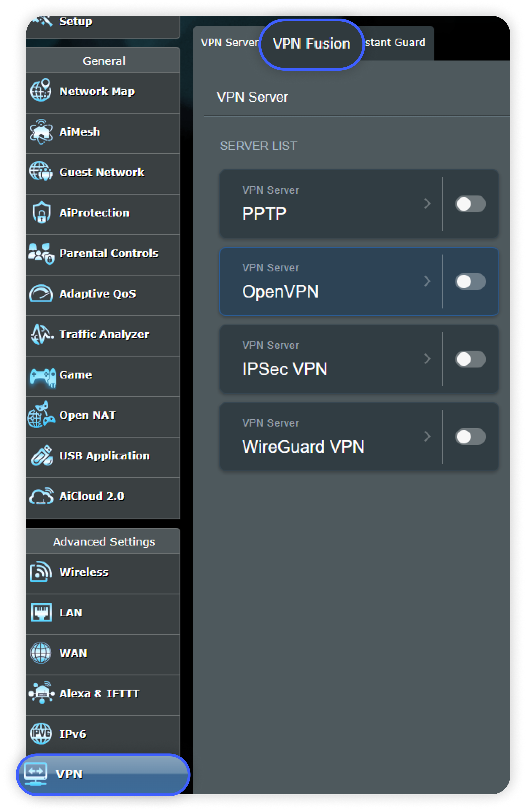This screenshot has height=812, width=526.
Task: Expand PPTP settings with its chevron
Action: [427, 204]
